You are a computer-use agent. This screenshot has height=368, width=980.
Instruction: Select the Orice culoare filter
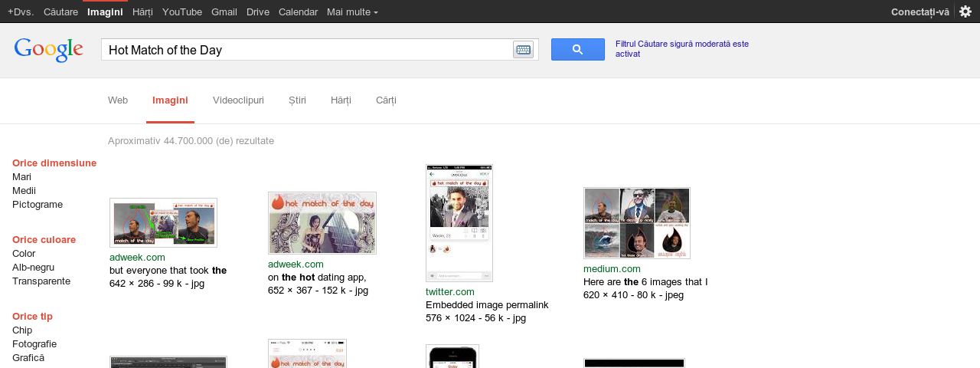(44, 240)
